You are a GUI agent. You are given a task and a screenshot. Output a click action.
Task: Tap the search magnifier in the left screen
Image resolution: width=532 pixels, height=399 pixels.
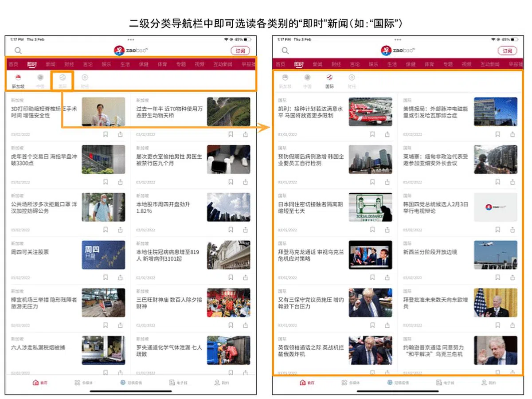(x=18, y=51)
